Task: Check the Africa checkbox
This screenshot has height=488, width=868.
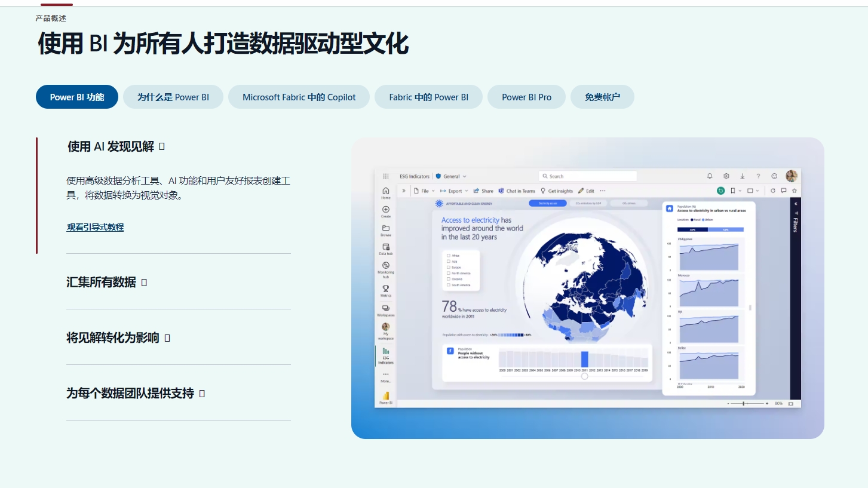Action: (x=449, y=256)
